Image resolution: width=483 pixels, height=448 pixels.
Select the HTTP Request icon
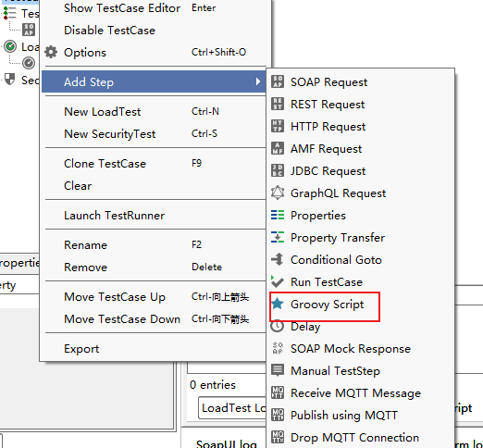point(278,126)
